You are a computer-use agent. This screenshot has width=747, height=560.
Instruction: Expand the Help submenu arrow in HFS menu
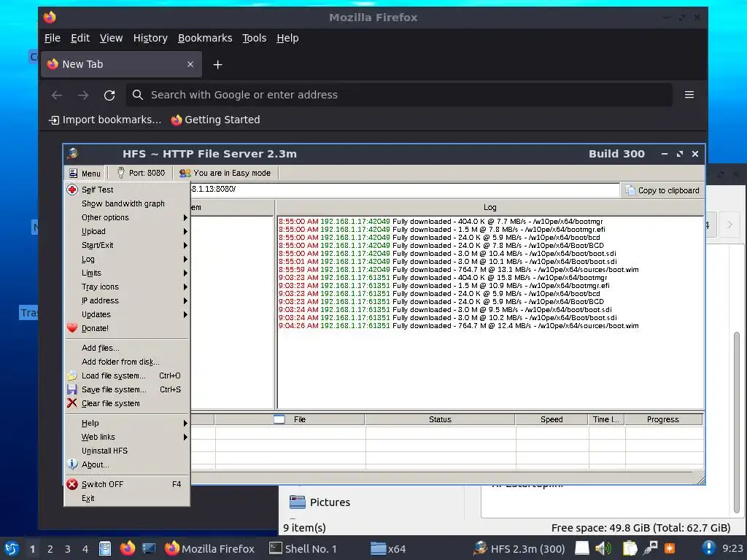coord(185,423)
